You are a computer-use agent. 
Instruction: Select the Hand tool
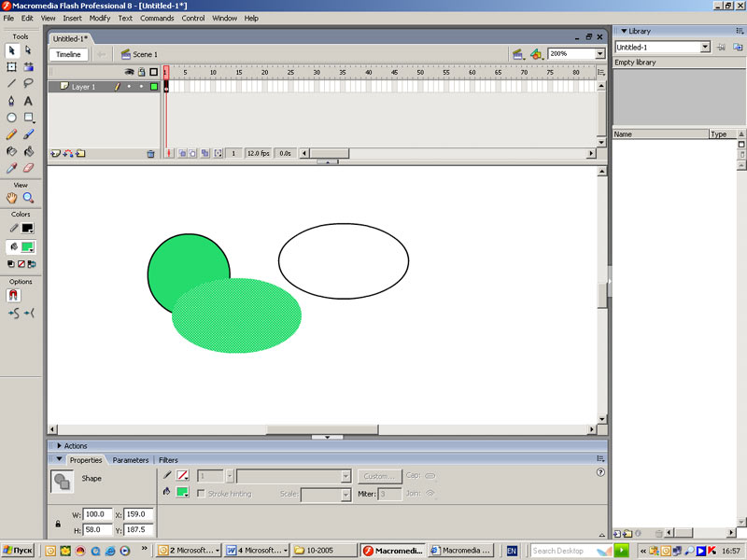tap(12, 198)
